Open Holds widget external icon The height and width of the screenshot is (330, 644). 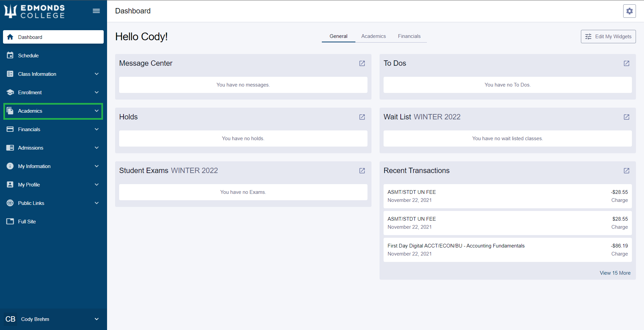(362, 117)
